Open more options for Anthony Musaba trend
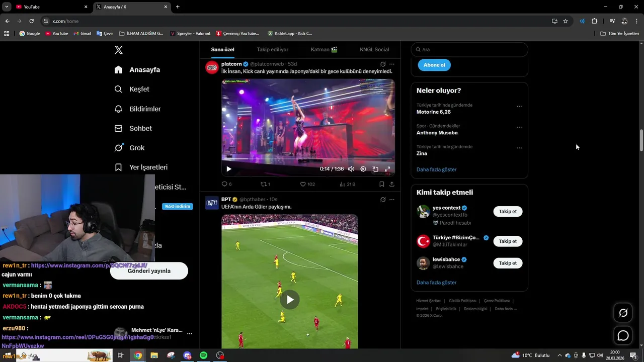Viewport: 644px width, 362px height. click(519, 127)
